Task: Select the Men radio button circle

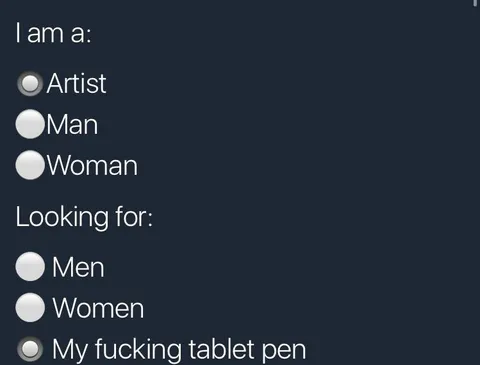Action: [x=30, y=266]
